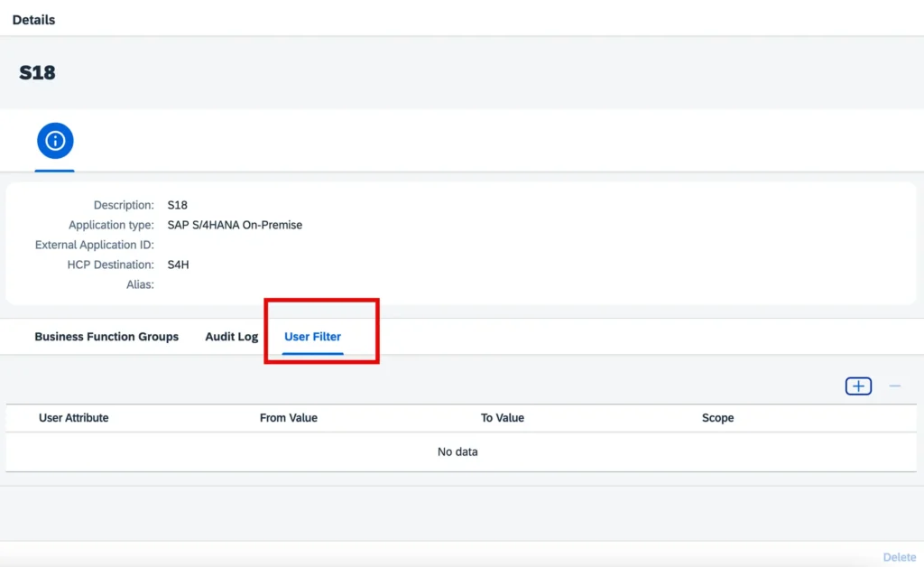
Task: Click the From Value column header
Action: [x=289, y=418]
